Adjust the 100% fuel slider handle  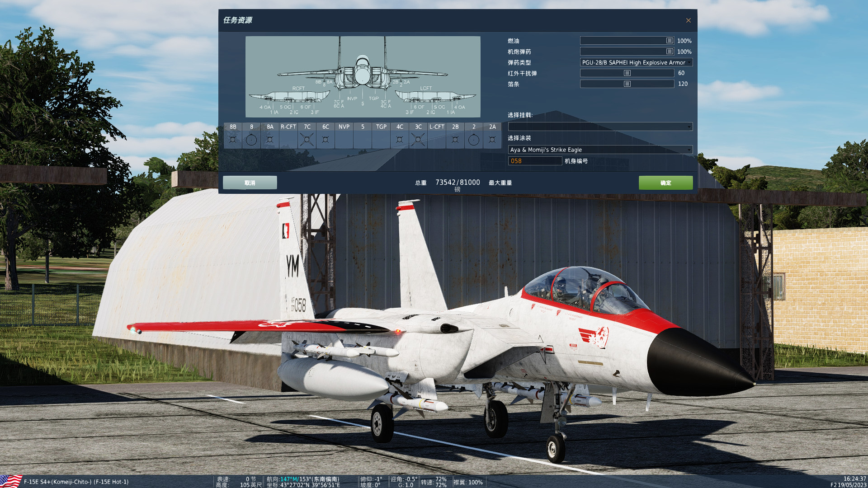tap(670, 41)
